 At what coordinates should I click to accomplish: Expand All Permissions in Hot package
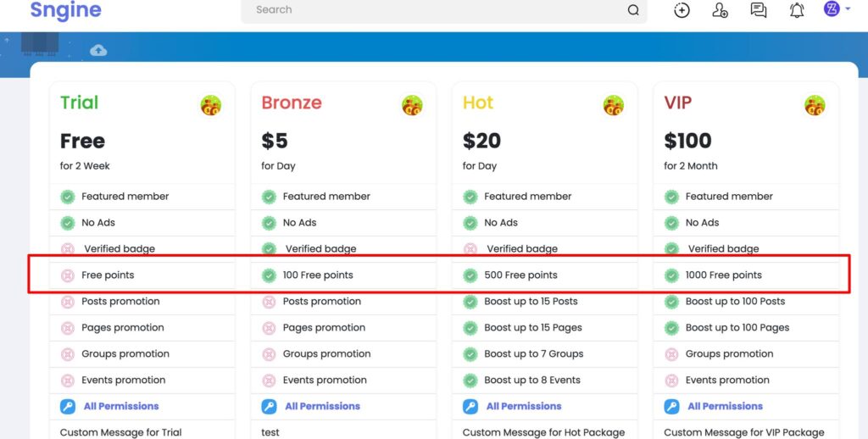coord(524,406)
